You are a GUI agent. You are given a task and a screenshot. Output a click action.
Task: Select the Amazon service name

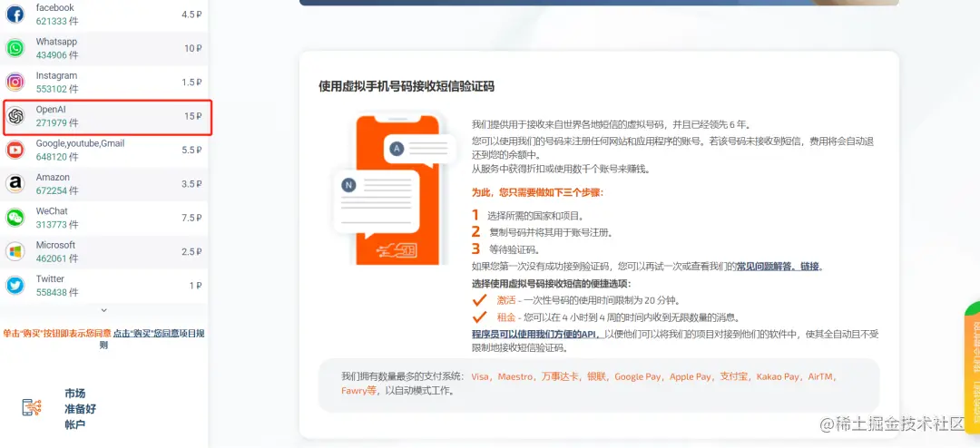[x=53, y=177]
